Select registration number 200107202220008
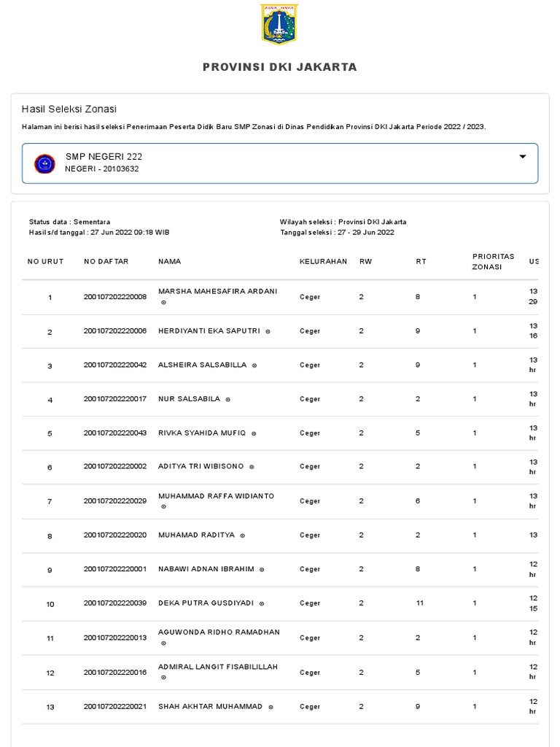 [115, 297]
